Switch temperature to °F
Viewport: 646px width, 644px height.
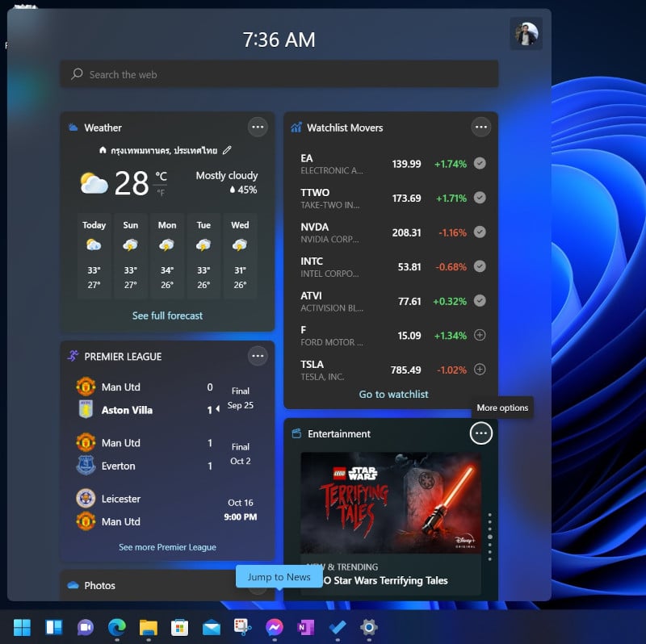[x=161, y=193]
